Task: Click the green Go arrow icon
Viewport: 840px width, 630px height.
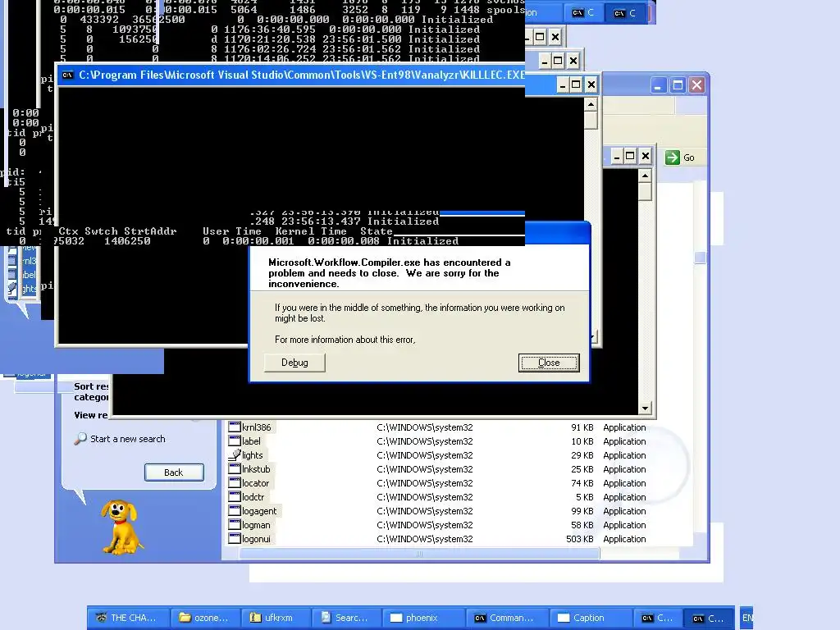Action: (x=673, y=157)
